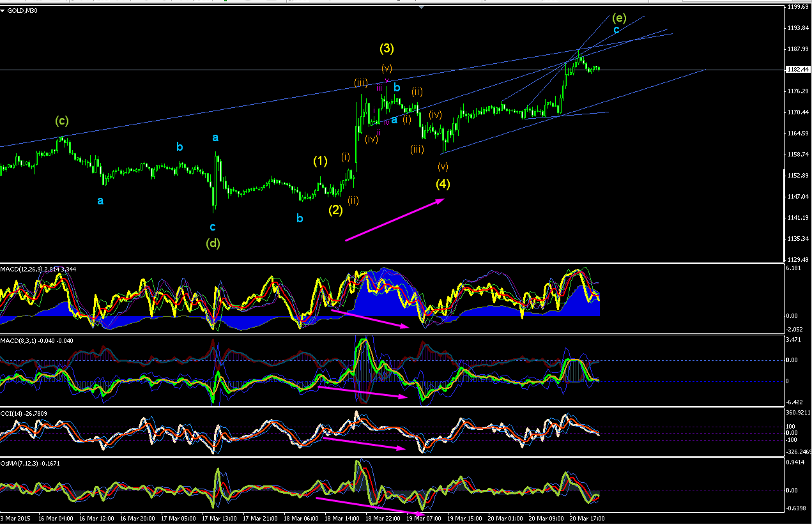Select the yellow (4) wave label
Screen dimensions: 812x525
tap(443, 185)
